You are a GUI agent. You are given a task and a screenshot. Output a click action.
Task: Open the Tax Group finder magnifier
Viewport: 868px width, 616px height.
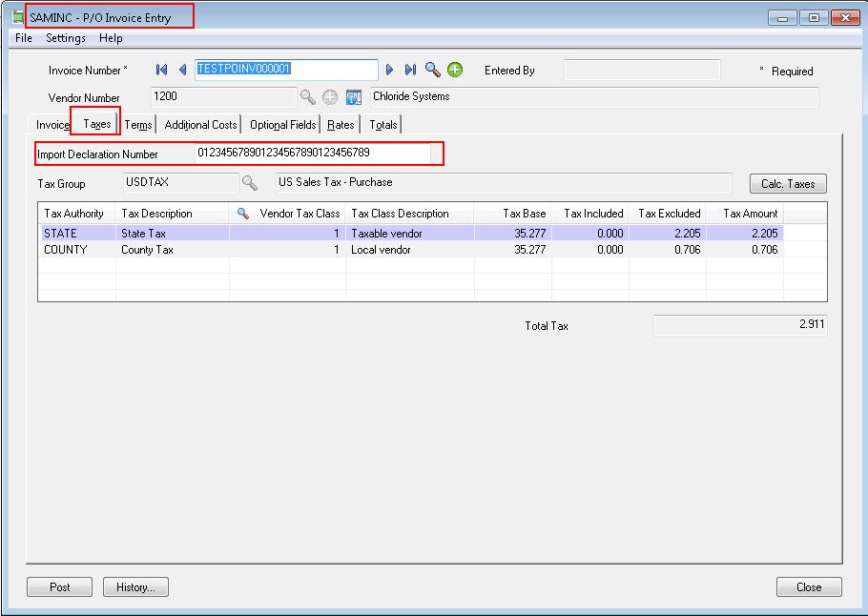[250, 183]
